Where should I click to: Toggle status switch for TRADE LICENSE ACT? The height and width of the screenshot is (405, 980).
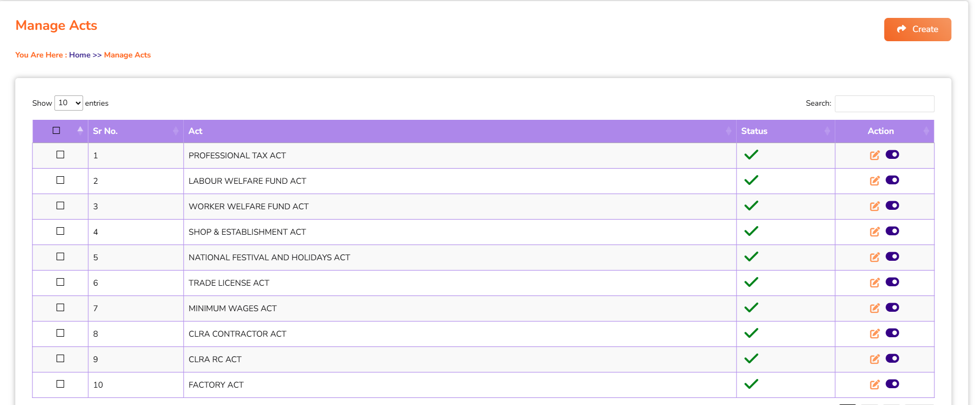coord(892,282)
